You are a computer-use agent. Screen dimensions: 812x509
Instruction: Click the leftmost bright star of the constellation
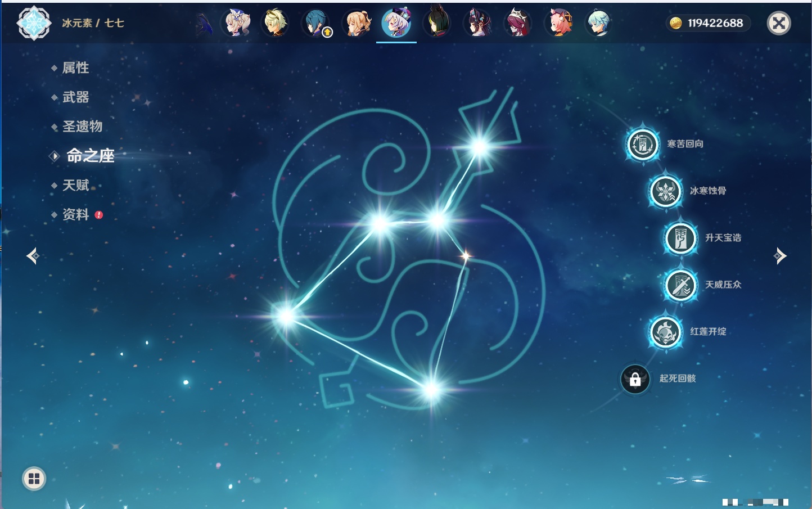pyautogui.click(x=286, y=316)
